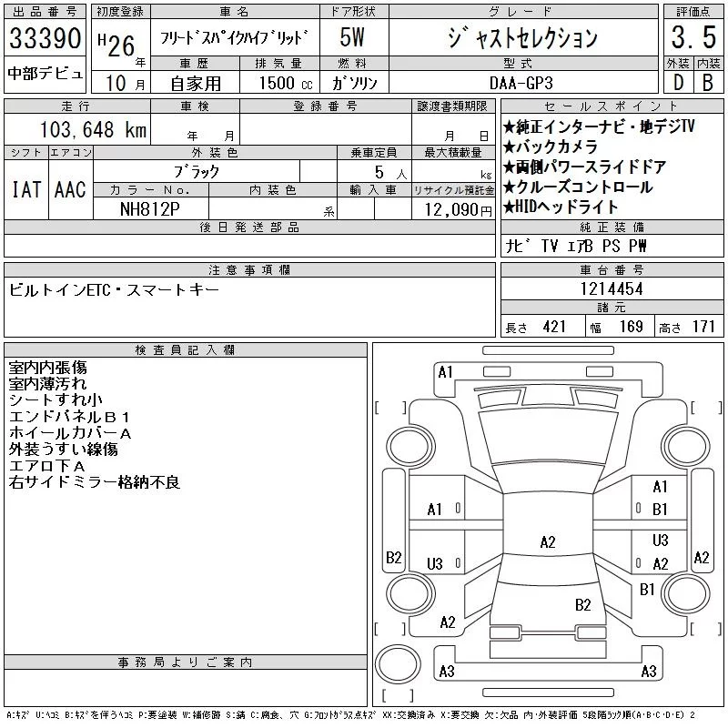
Task: Select first registration year H26
Action: click(116, 45)
